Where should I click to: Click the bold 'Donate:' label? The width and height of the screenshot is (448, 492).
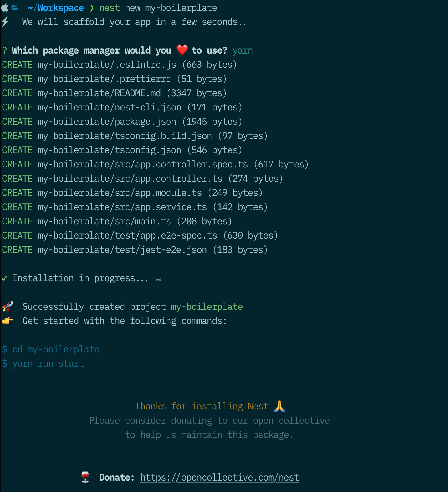pyautogui.click(x=117, y=477)
